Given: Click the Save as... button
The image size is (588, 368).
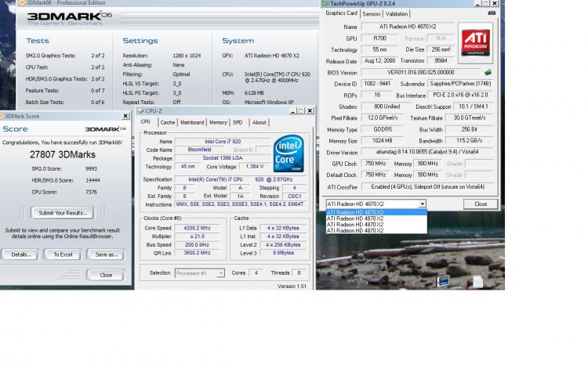Looking at the screenshot, I should 106,254.
